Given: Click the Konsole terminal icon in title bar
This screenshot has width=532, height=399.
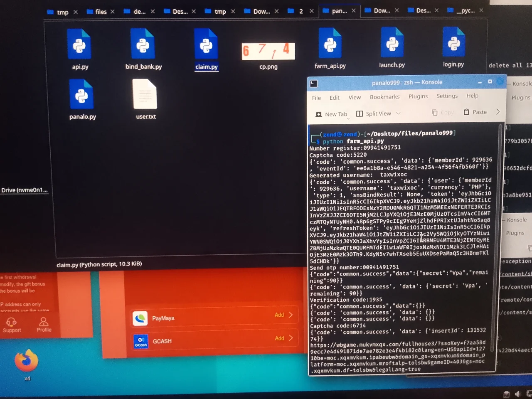Looking at the screenshot, I should (x=314, y=84).
